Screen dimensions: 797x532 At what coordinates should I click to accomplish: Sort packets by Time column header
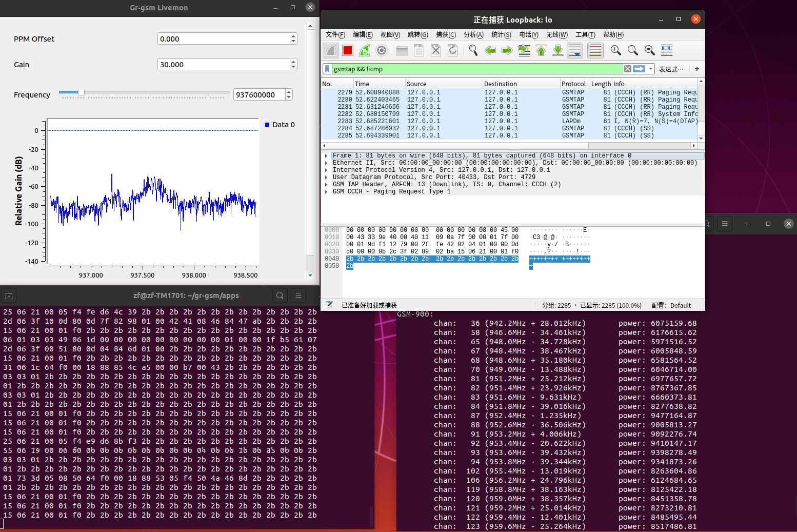379,84
